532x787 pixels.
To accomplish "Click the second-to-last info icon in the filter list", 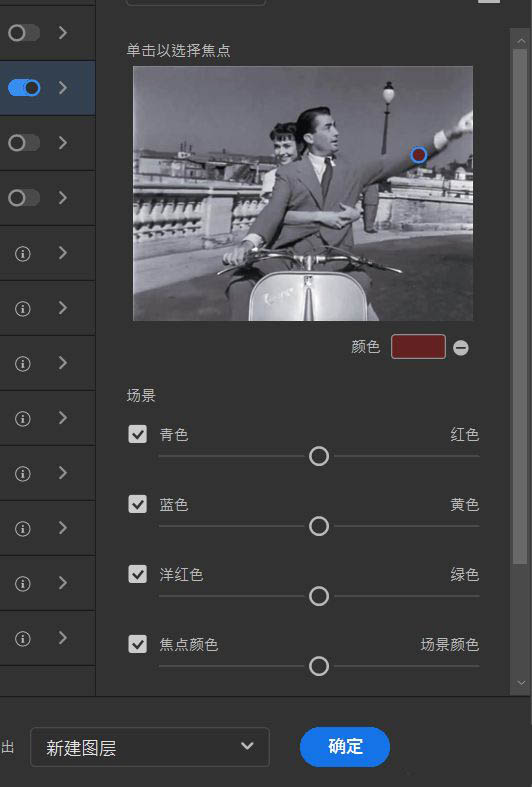I will click(23, 583).
